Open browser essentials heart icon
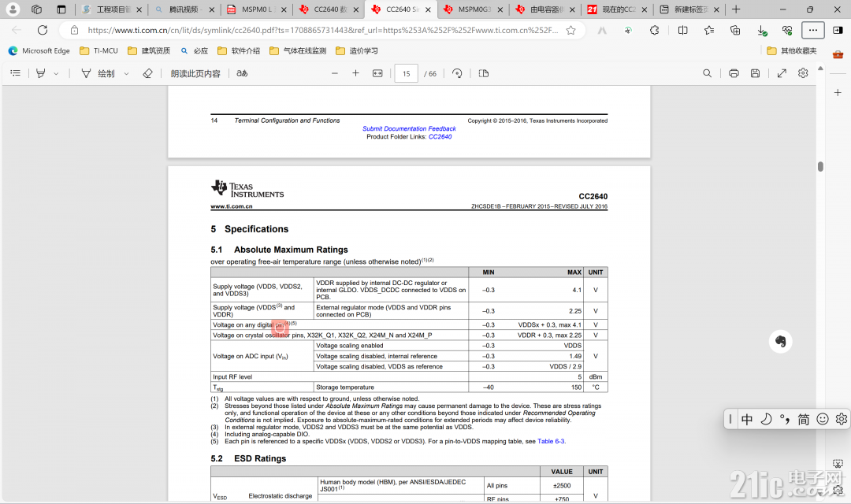 pyautogui.click(x=787, y=31)
